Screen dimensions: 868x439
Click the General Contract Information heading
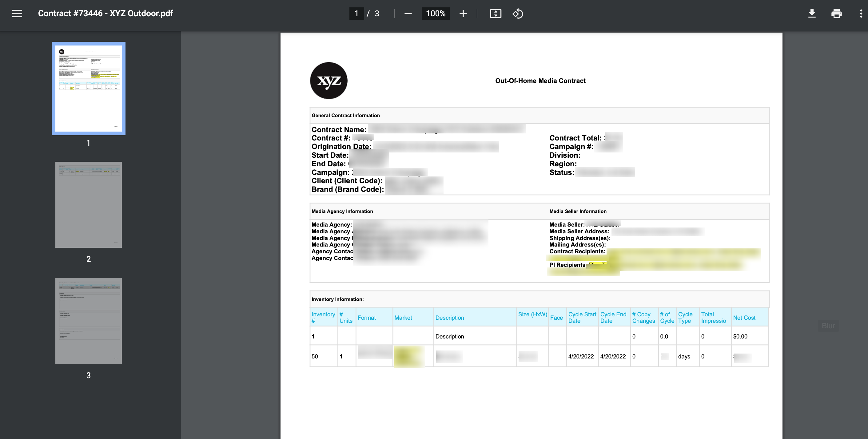(345, 116)
